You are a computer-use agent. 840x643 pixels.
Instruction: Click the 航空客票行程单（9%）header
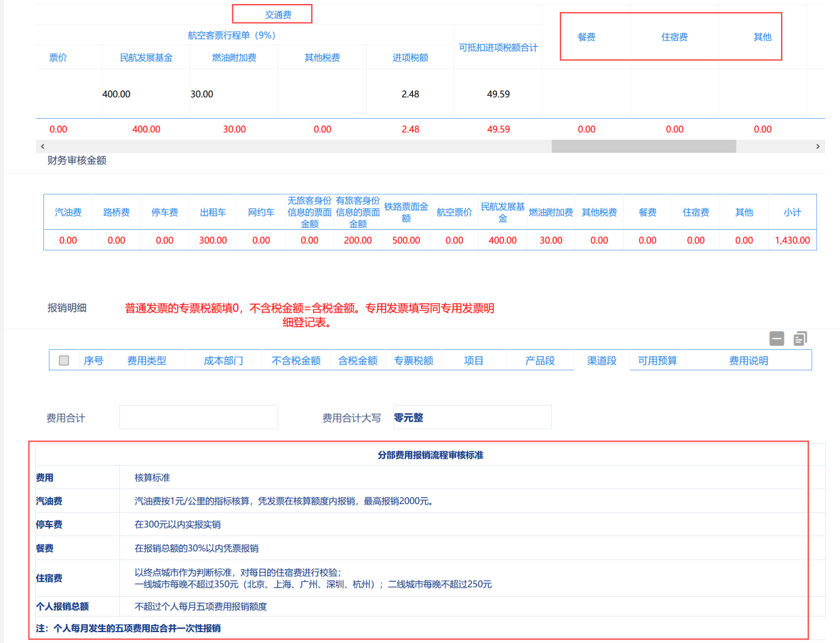coord(231,35)
